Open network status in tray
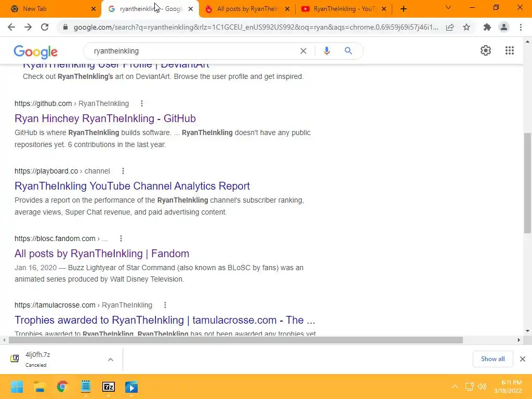This screenshot has height=399, width=532. point(469,387)
